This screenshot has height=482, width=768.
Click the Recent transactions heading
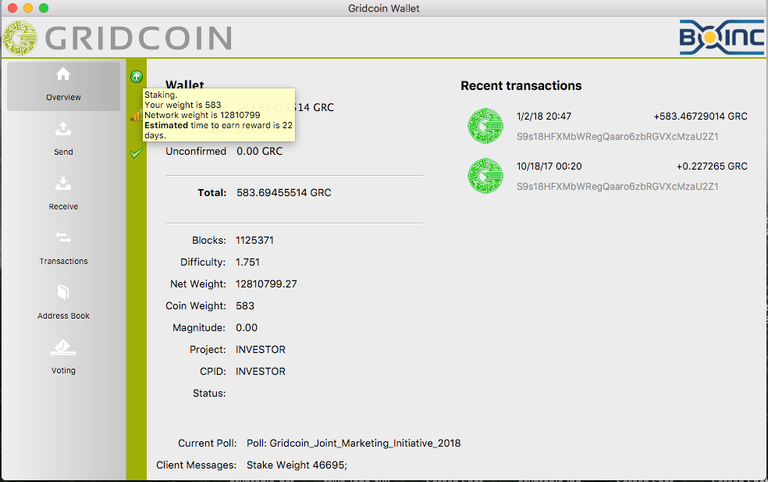pos(521,86)
